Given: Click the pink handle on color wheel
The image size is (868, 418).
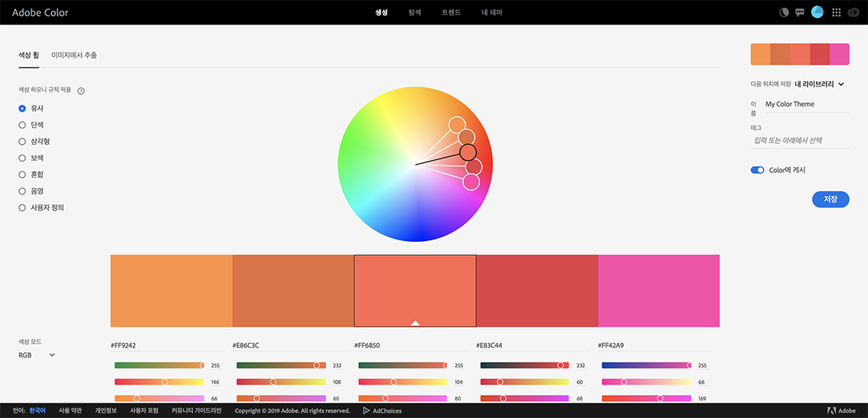Looking at the screenshot, I should click(x=471, y=181).
